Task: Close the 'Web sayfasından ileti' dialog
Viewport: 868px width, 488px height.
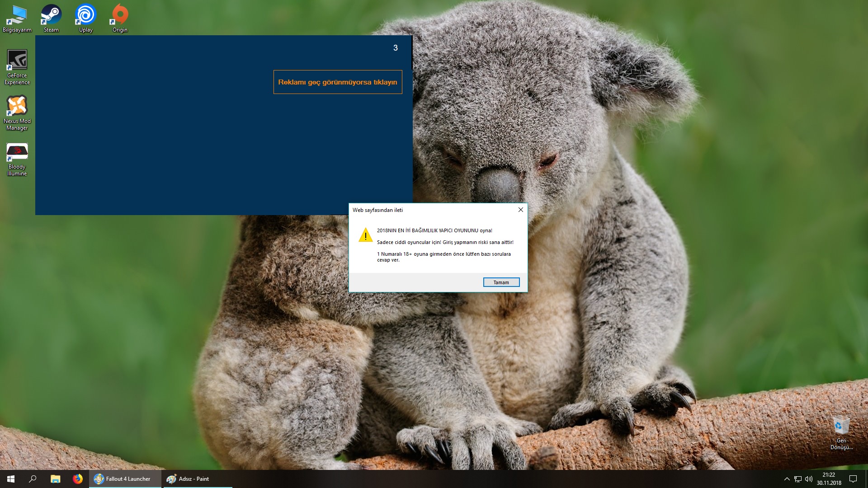Action: 520,210
